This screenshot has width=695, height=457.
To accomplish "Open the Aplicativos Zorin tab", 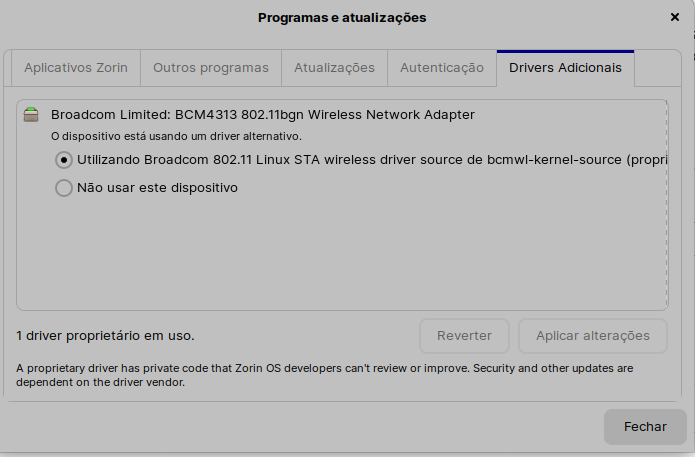I will click(x=76, y=68).
